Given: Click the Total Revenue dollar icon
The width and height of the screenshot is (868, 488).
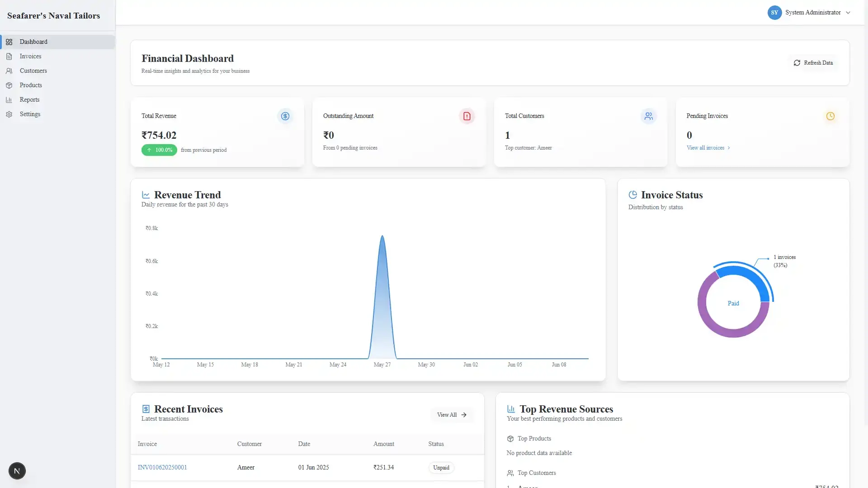Looking at the screenshot, I should click(285, 116).
